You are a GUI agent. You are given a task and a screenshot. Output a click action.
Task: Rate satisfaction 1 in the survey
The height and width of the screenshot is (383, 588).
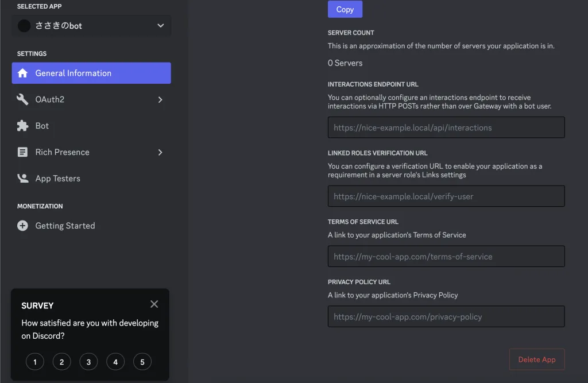point(35,362)
